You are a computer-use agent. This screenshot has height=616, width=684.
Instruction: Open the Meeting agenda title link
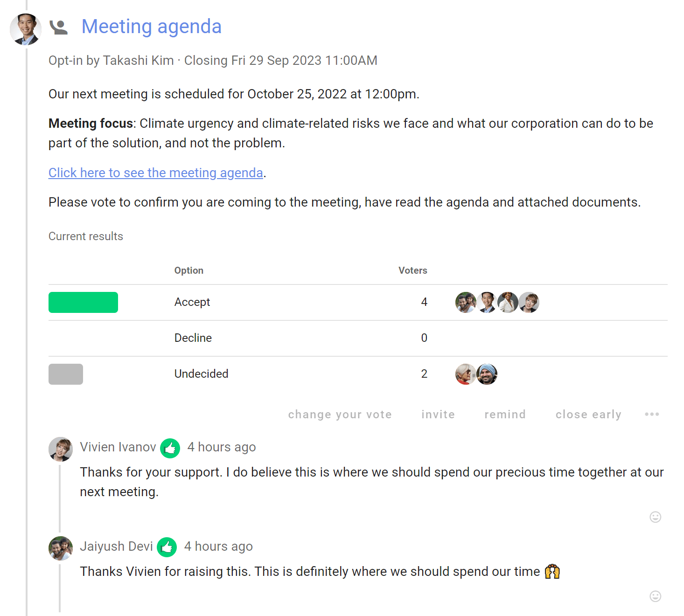pos(151,27)
